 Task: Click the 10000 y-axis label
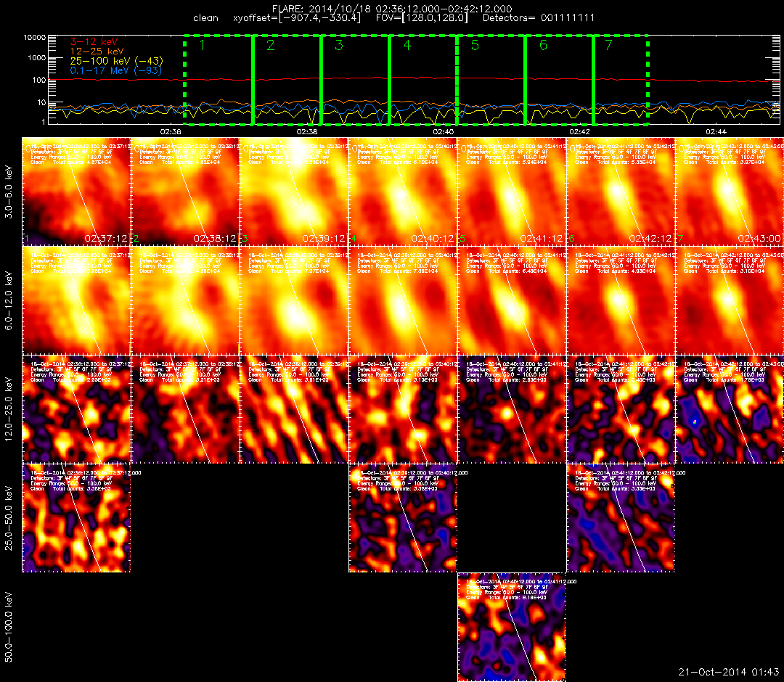pyautogui.click(x=35, y=38)
